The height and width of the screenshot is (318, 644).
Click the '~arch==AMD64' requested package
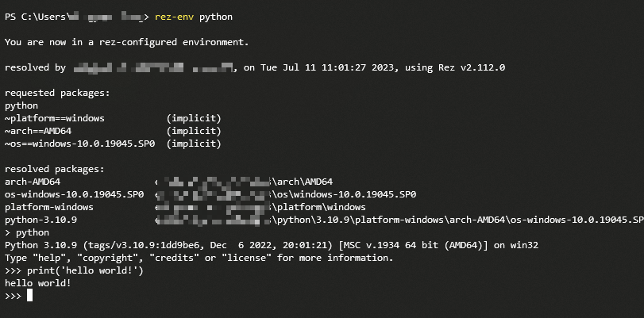pos(41,131)
